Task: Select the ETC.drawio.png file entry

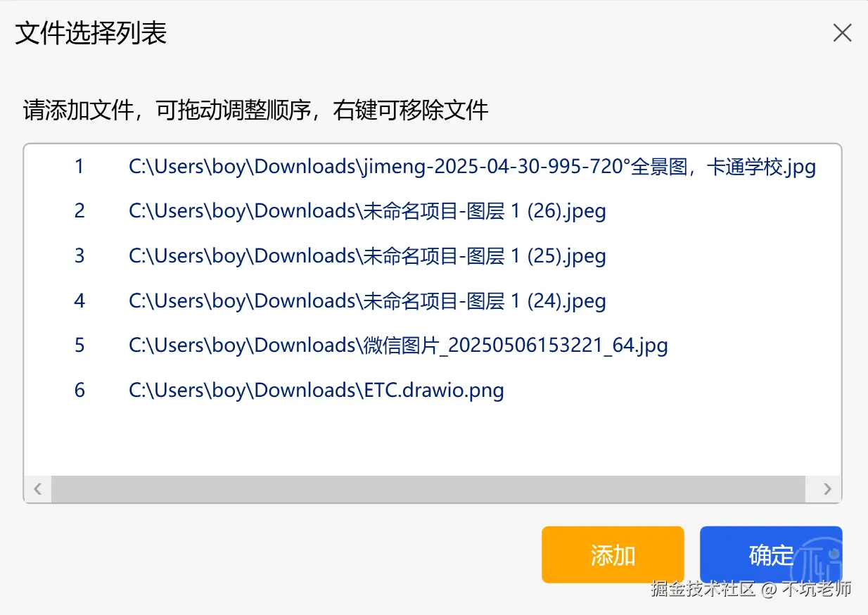Action: (x=433, y=390)
